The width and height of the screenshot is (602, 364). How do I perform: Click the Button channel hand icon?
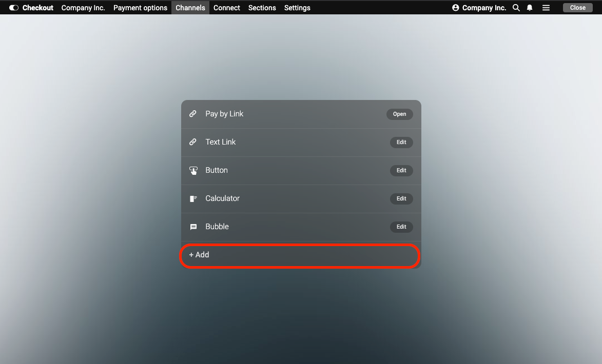[193, 171]
